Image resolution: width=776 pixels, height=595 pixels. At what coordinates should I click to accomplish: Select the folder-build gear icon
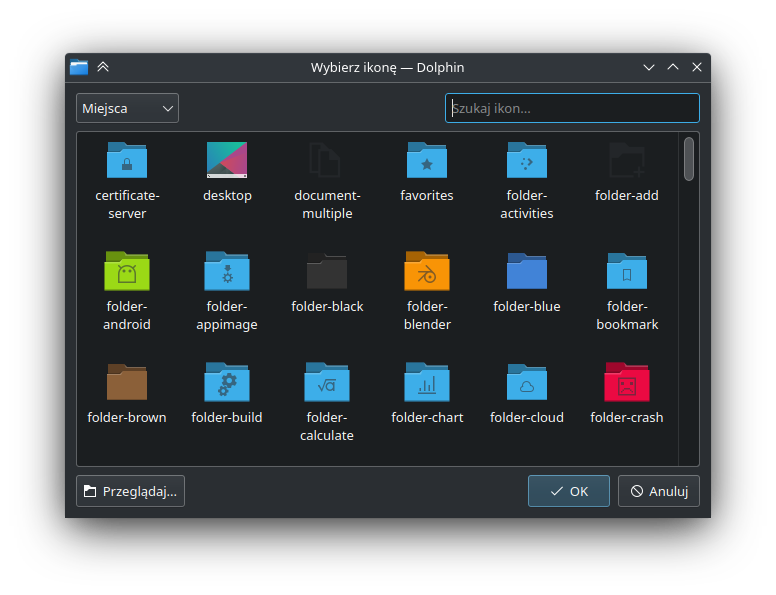click(227, 382)
